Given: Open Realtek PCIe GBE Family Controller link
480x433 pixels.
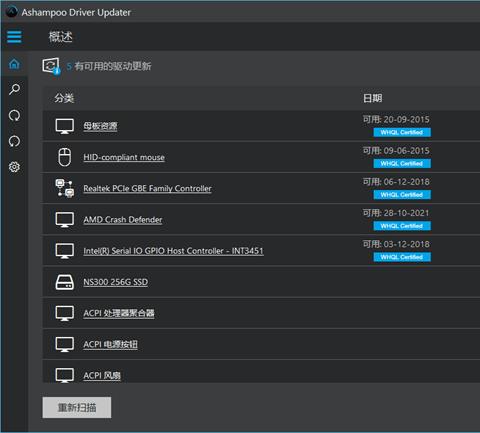Looking at the screenshot, I should pyautogui.click(x=147, y=189).
